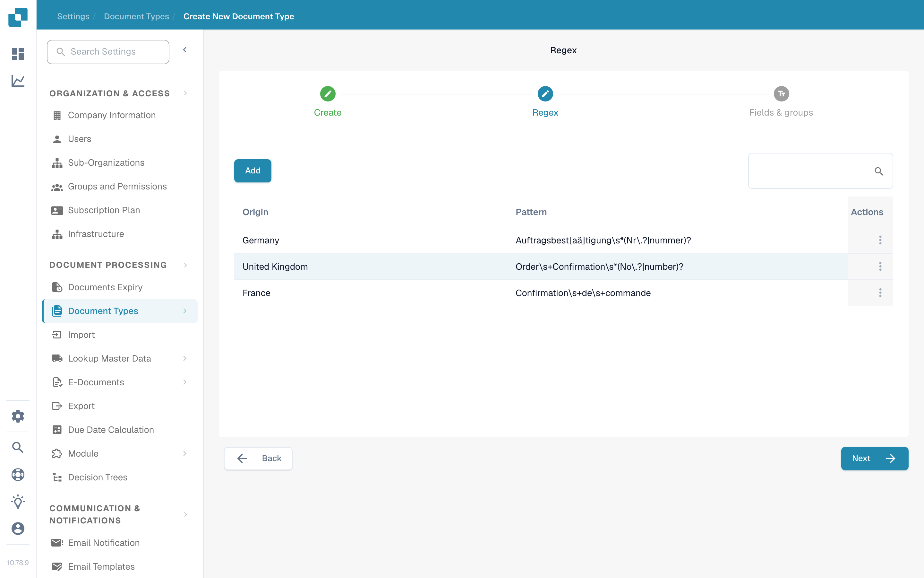
Task: Sort by the Pattern column header
Action: (x=531, y=212)
